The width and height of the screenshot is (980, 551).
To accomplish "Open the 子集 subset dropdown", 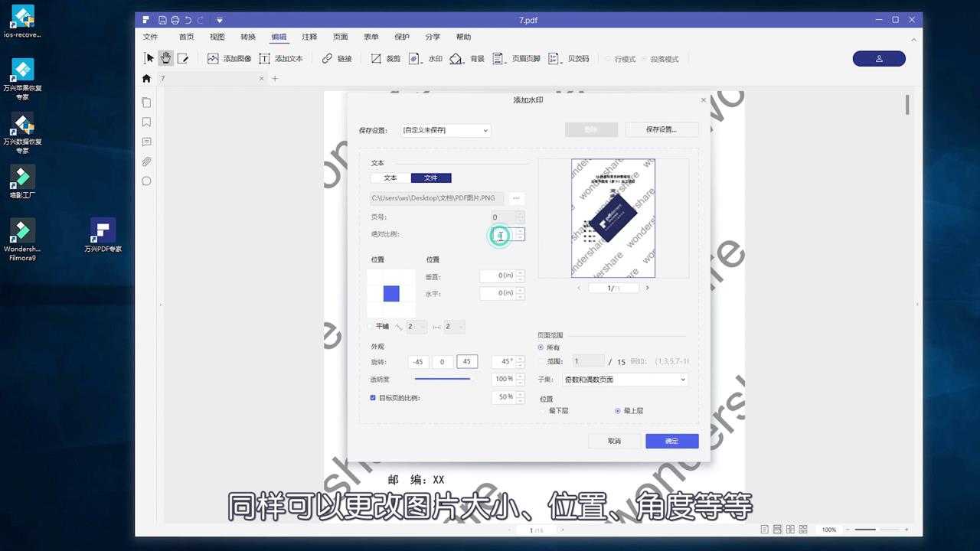I will tap(626, 380).
